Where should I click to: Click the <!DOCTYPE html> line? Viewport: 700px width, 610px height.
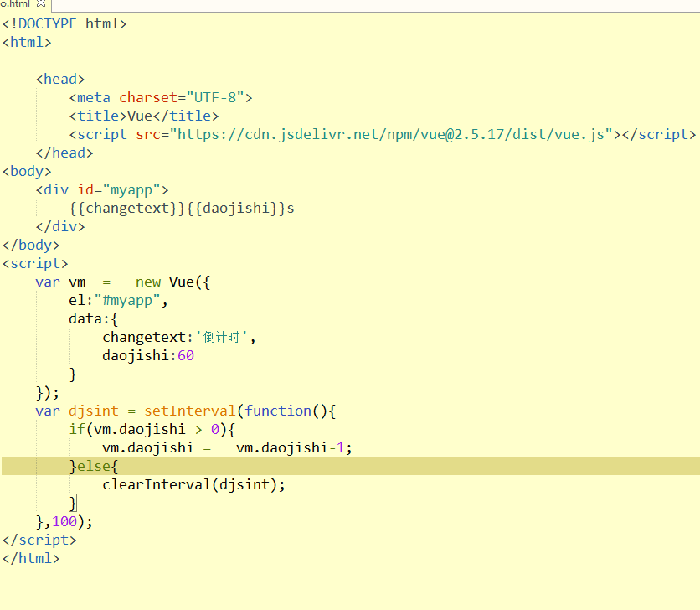(64, 23)
